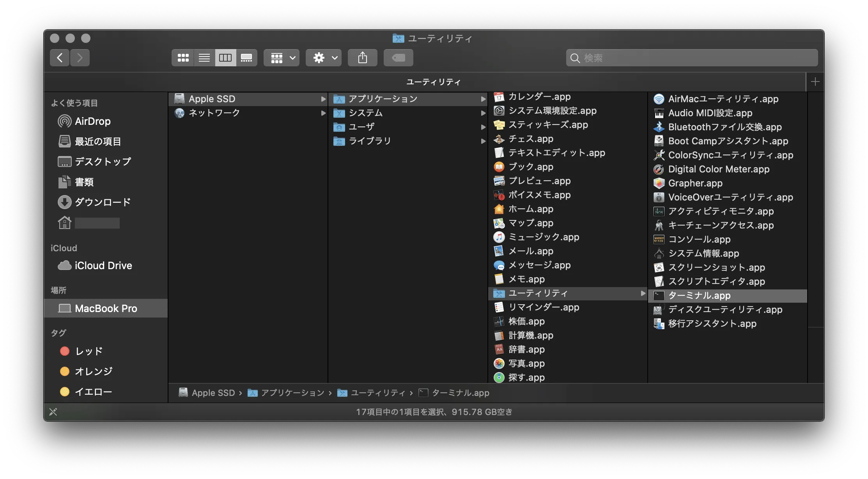Select チェス.app icon
The width and height of the screenshot is (868, 479).
pyautogui.click(x=499, y=139)
